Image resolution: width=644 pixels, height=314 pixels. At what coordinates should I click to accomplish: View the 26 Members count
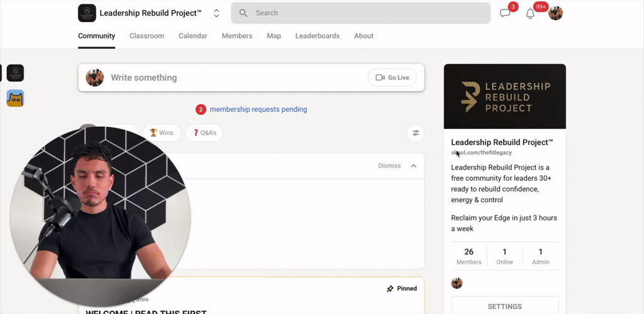coord(469,257)
